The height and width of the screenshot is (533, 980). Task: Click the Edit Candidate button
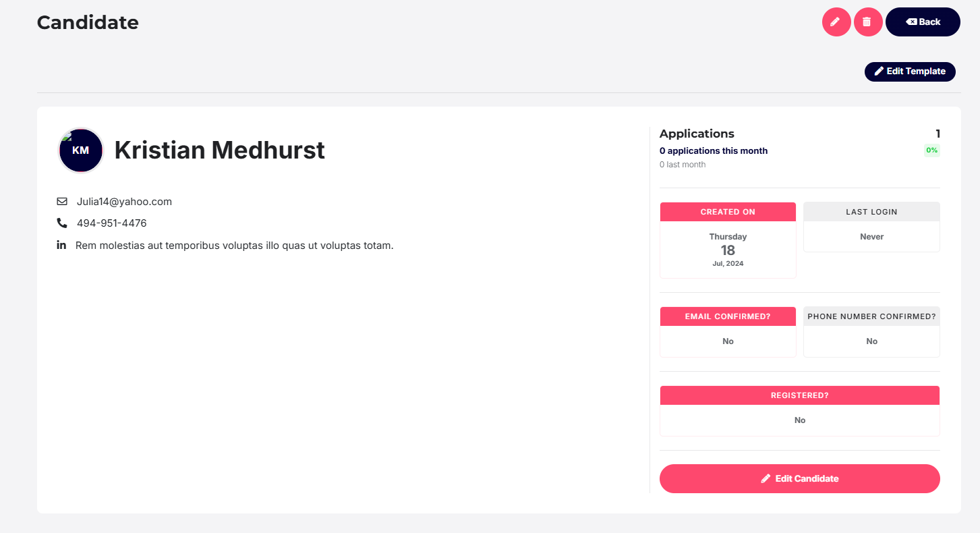[799, 478]
